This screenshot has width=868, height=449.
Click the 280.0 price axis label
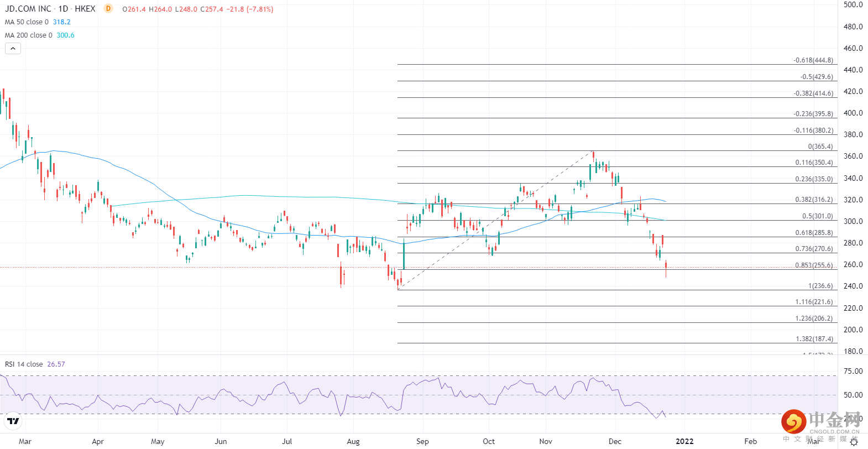pos(853,243)
